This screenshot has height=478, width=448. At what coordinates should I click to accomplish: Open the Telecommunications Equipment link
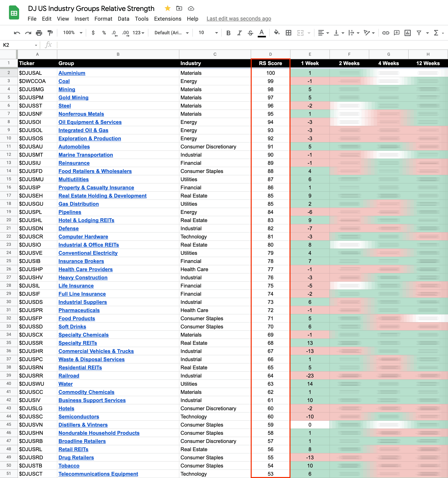[98, 474]
